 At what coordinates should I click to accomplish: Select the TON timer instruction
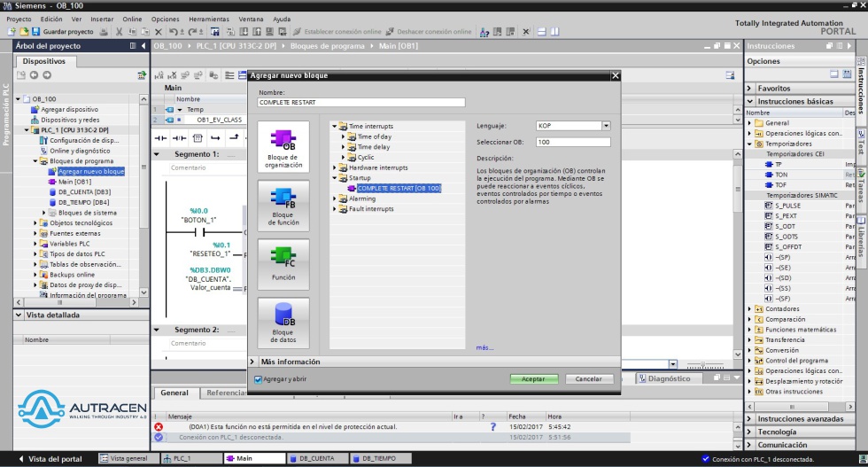[781, 175]
